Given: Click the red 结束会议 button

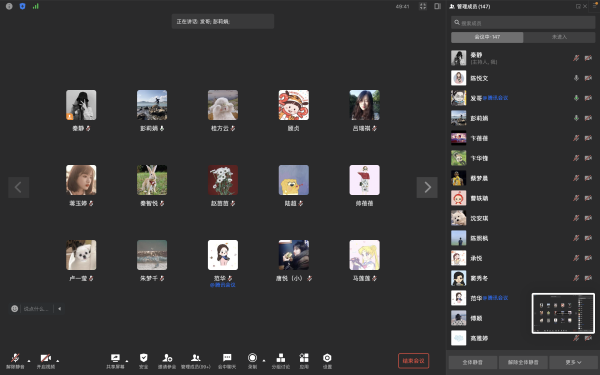Looking at the screenshot, I should point(413,360).
